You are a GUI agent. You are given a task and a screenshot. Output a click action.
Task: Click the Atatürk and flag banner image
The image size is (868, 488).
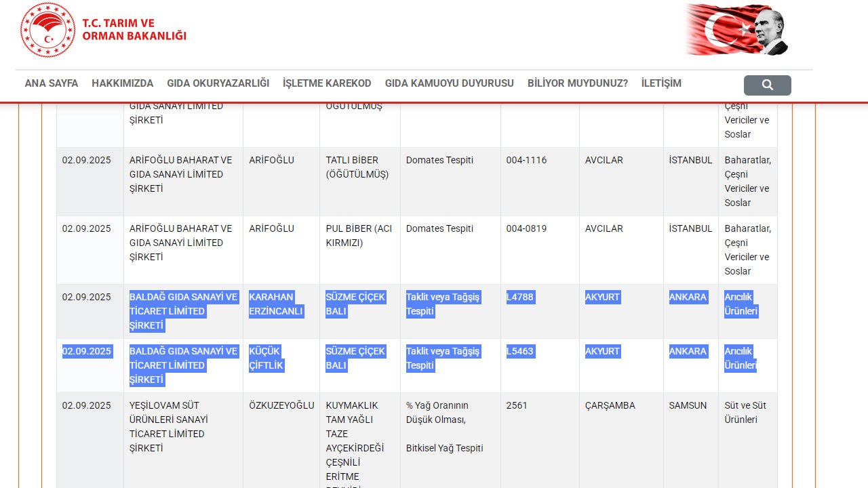click(736, 30)
